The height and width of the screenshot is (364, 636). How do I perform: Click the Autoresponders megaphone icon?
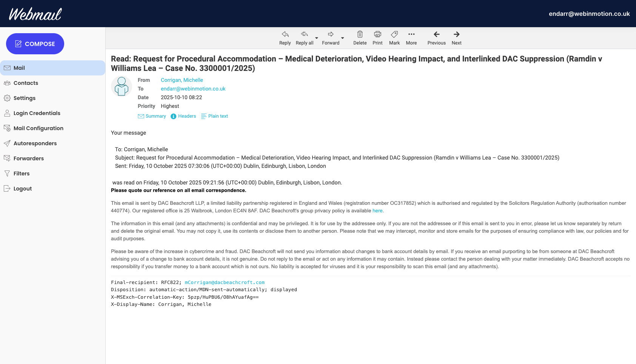(x=7, y=143)
